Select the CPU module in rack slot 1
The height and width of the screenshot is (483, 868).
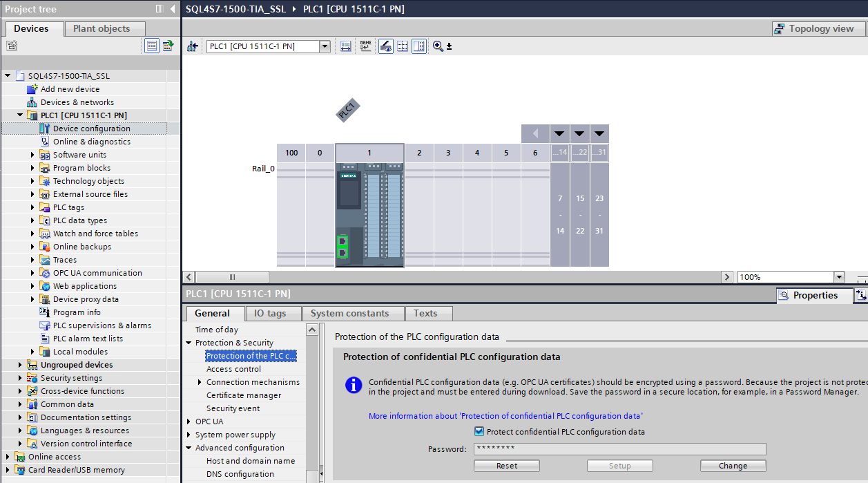369,215
